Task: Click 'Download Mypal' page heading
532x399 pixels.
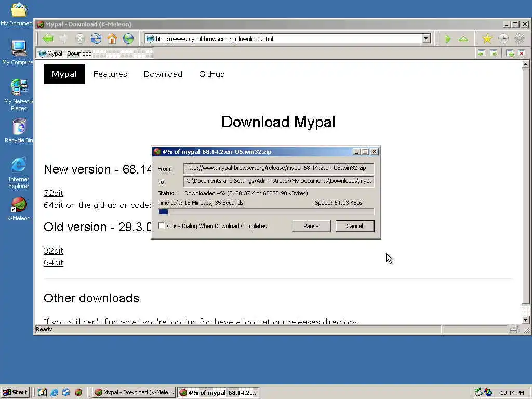Action: (278, 122)
